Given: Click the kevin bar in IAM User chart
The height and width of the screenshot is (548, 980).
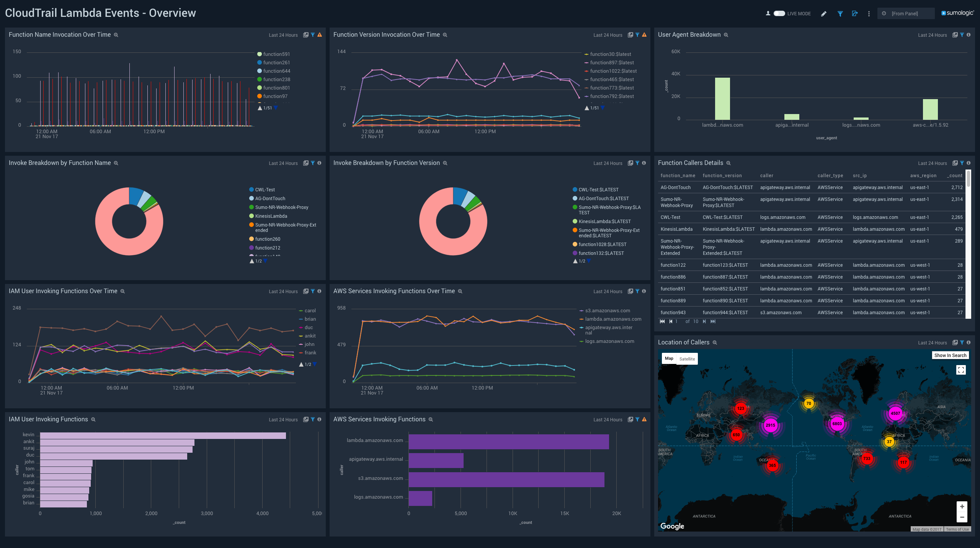Looking at the screenshot, I should pyautogui.click(x=163, y=435).
